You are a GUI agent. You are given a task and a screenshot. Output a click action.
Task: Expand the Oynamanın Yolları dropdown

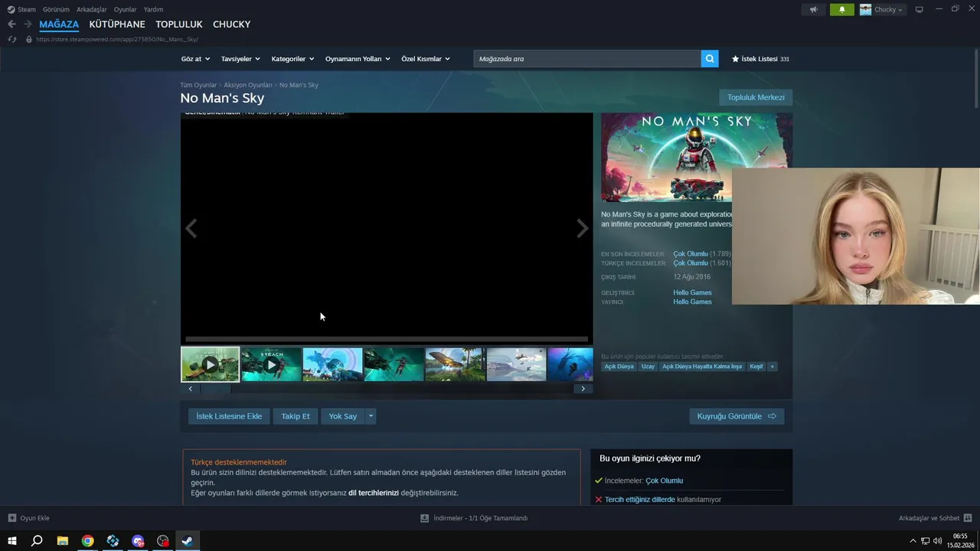tap(358, 59)
